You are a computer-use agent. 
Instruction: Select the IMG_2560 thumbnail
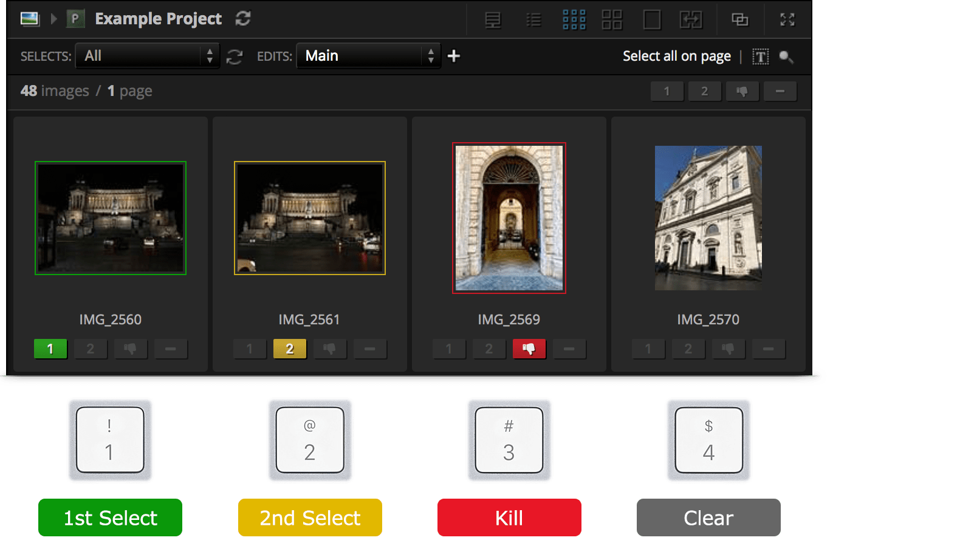111,218
